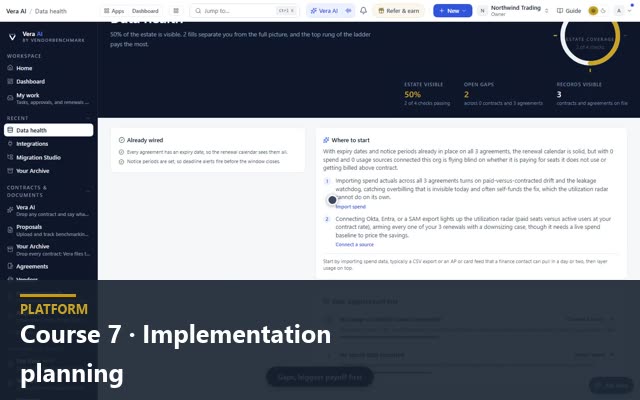Click the Vera AI breadcrumb
The width and height of the screenshot is (640, 400).
(x=16, y=11)
